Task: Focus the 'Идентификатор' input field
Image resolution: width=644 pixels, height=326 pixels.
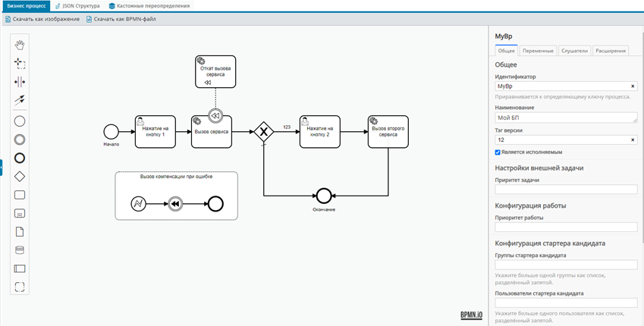Action: tap(566, 86)
